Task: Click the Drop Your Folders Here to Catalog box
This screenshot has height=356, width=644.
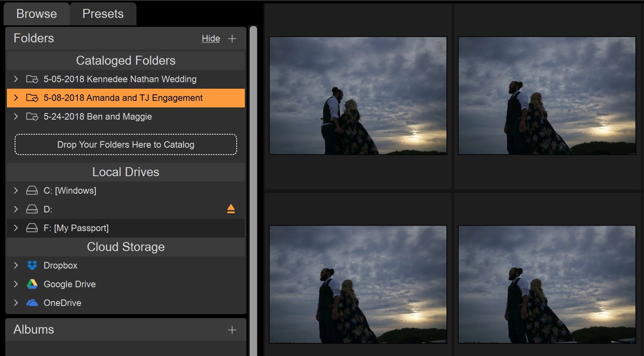Action: point(126,145)
